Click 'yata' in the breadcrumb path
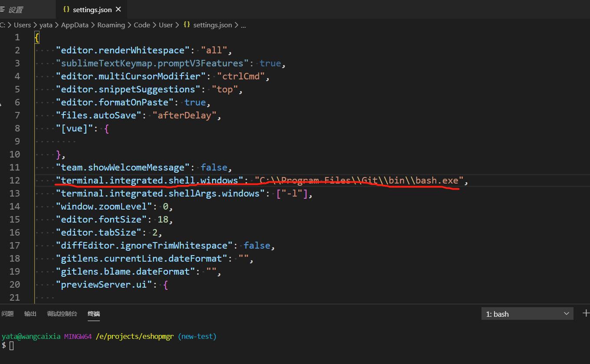590x364 pixels. pyautogui.click(x=46, y=25)
